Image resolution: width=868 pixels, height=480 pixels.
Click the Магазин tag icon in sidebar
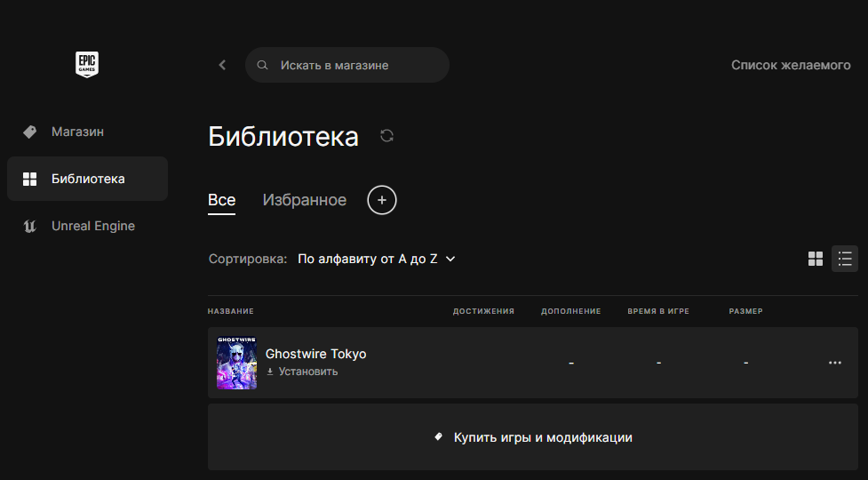click(30, 132)
